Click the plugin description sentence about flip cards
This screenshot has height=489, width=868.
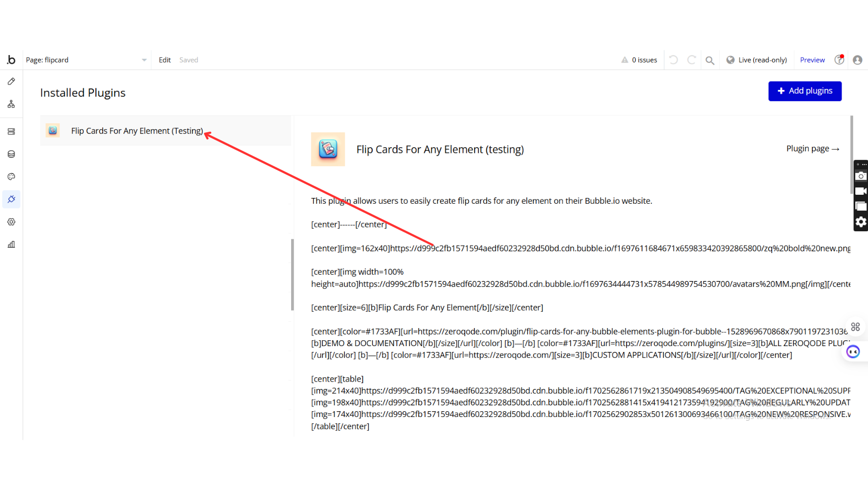[x=482, y=201]
